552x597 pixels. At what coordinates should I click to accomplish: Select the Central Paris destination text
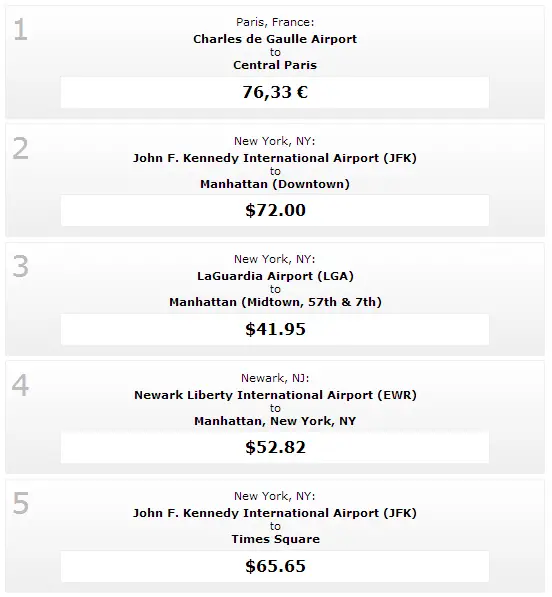[x=275, y=65]
